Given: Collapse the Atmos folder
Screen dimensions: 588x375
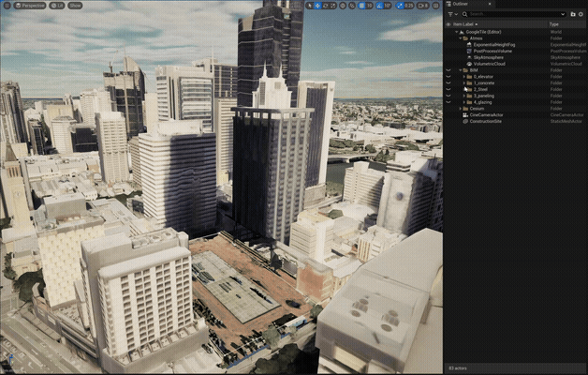Looking at the screenshot, I should click(461, 38).
